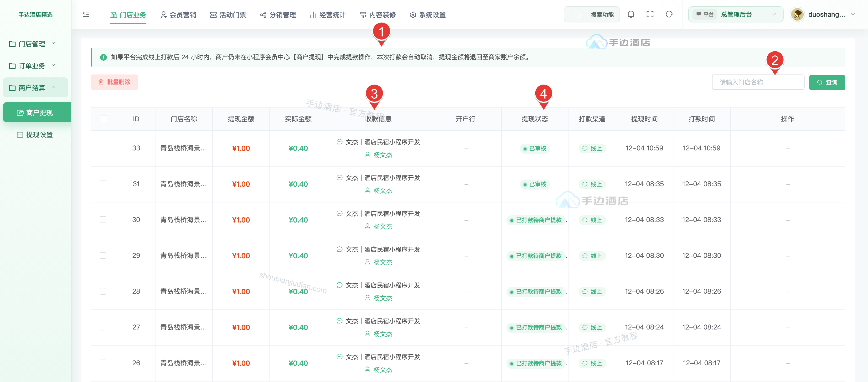The width and height of the screenshot is (868, 382).
Task: Check the row with ID 30
Action: pyautogui.click(x=103, y=220)
